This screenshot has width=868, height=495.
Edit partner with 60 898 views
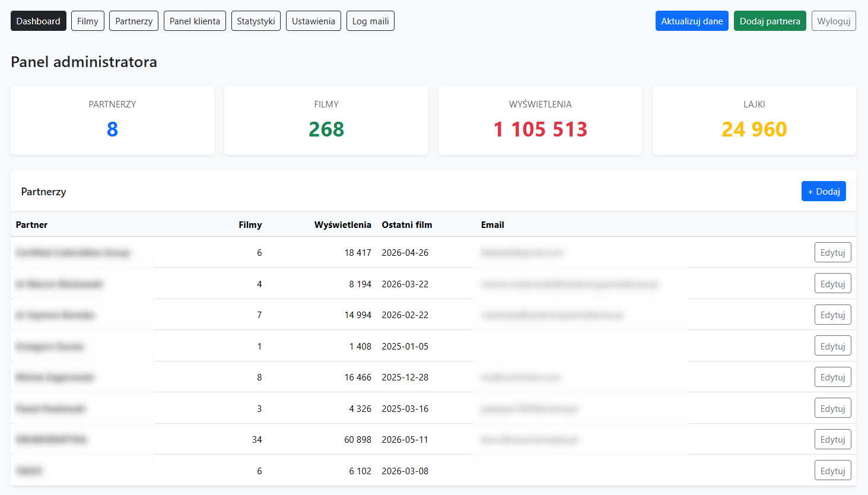click(x=833, y=439)
